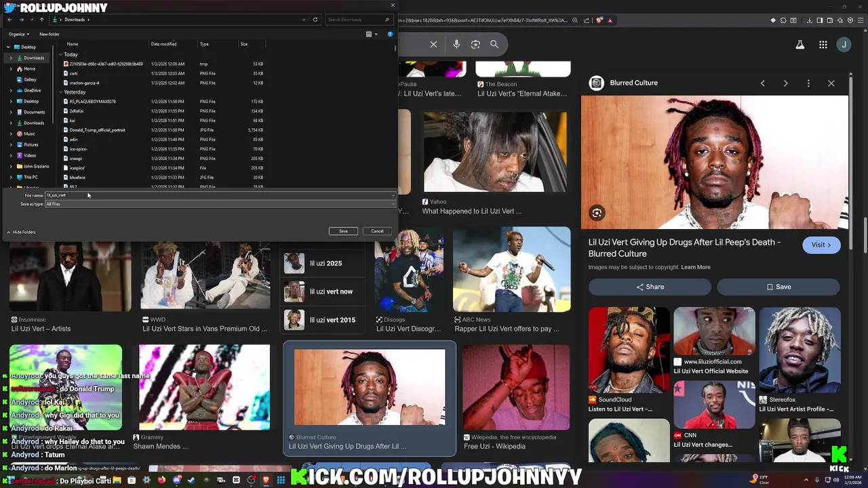Click the Brave Shields lion icon

599,20
